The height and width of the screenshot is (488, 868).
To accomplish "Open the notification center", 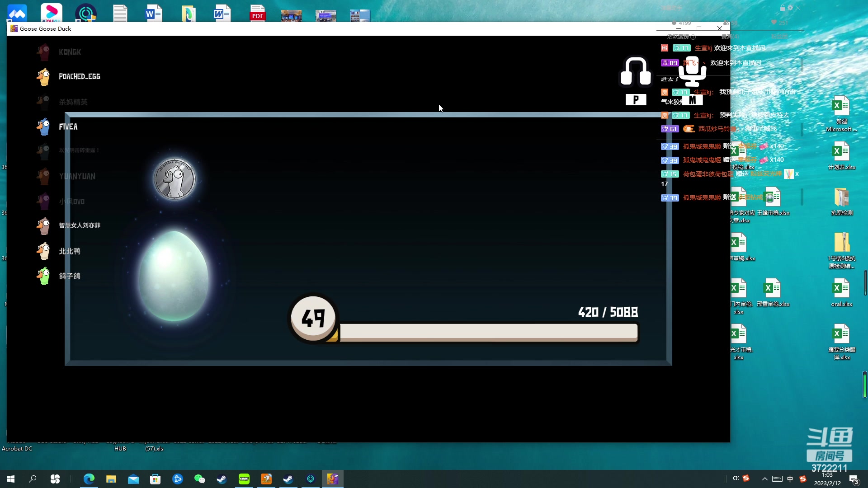I will coord(854,479).
